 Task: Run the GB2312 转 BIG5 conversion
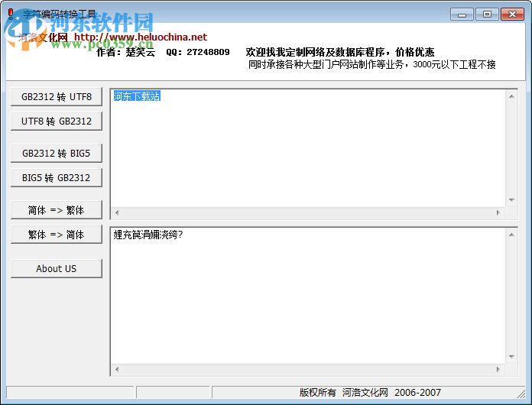click(57, 154)
